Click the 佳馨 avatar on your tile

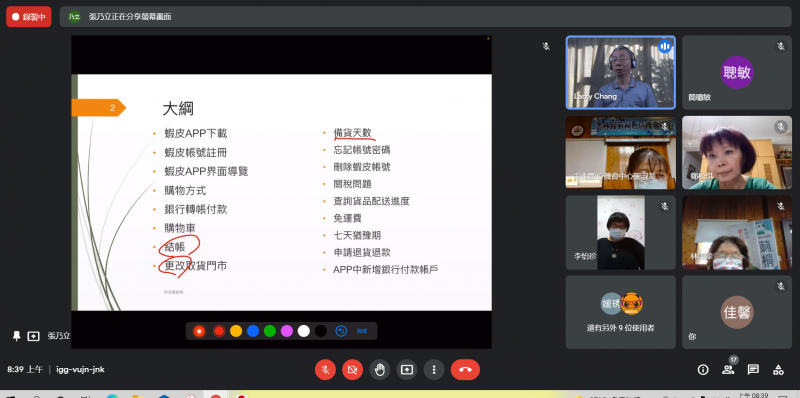[737, 312]
